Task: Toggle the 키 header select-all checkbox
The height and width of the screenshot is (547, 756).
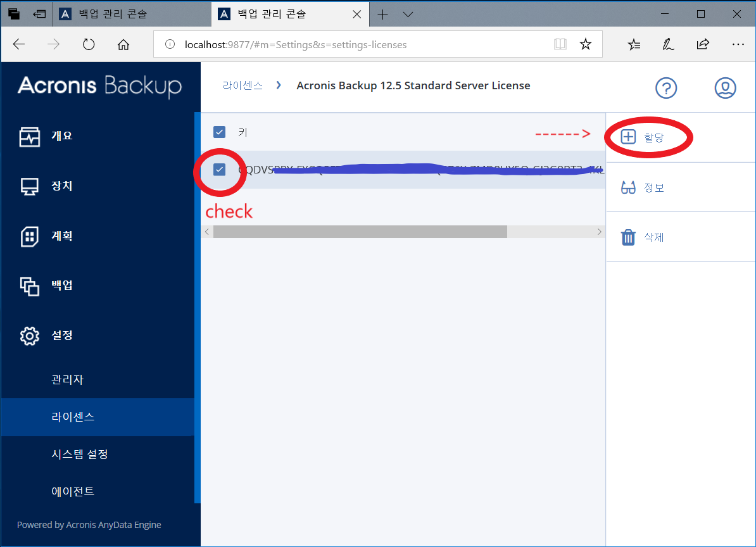Action: pyautogui.click(x=219, y=132)
